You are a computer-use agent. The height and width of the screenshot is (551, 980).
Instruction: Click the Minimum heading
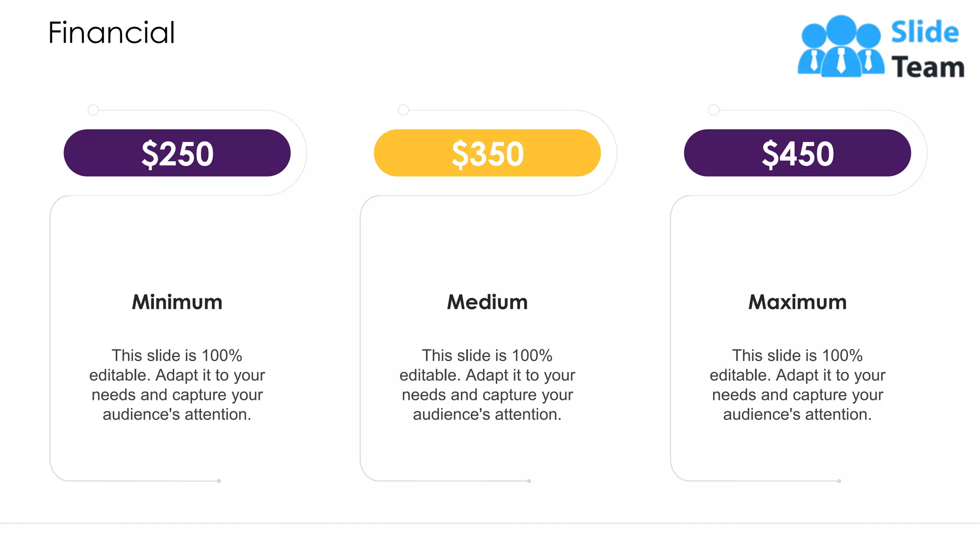pyautogui.click(x=177, y=302)
